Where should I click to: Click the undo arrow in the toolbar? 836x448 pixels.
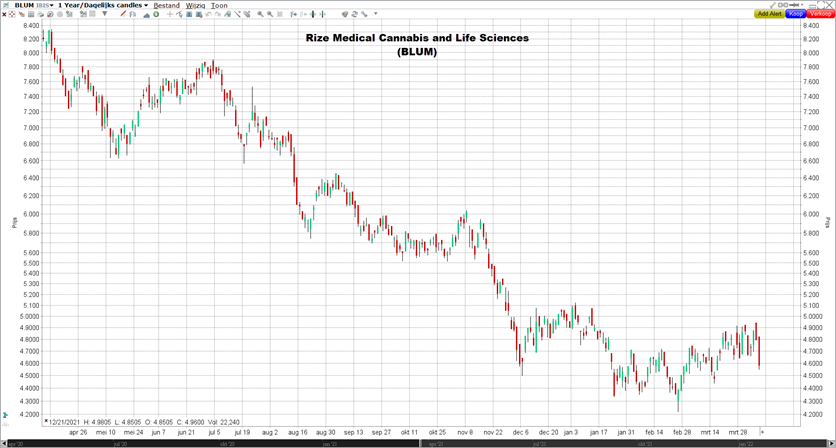[208, 14]
